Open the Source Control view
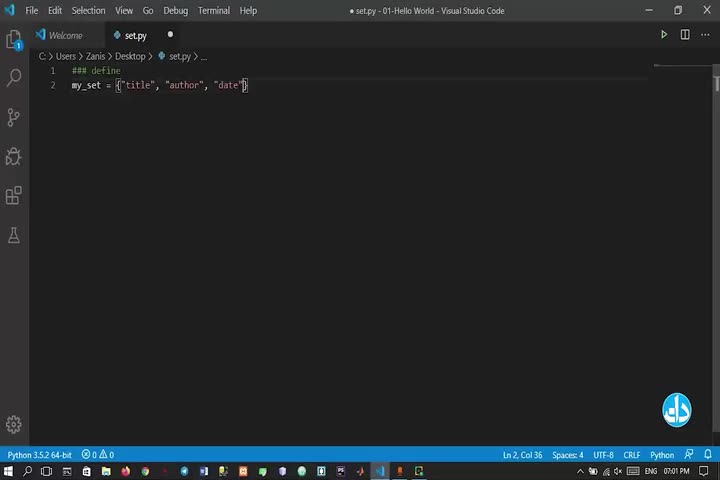Screen dimensions: 720x480 pos(14,117)
